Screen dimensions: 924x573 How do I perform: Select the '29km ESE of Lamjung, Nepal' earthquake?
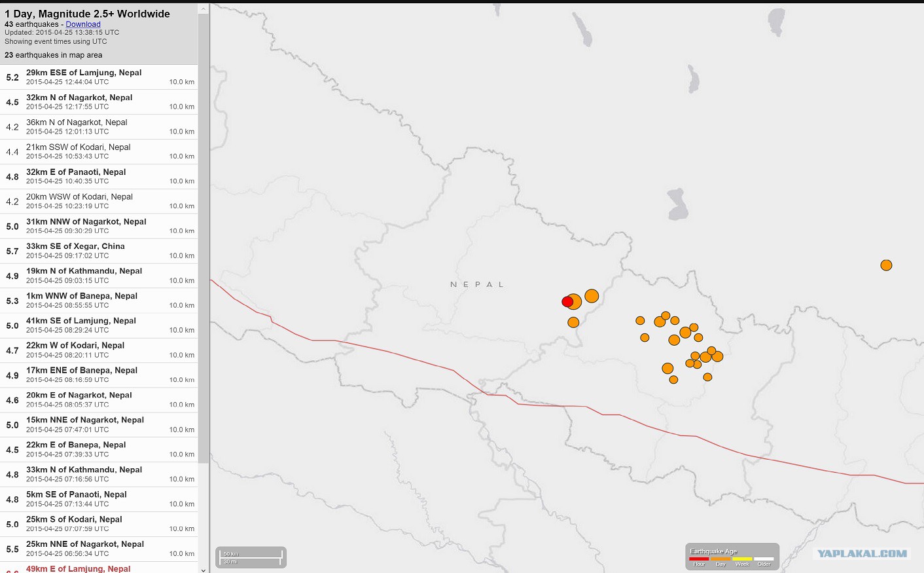99,77
